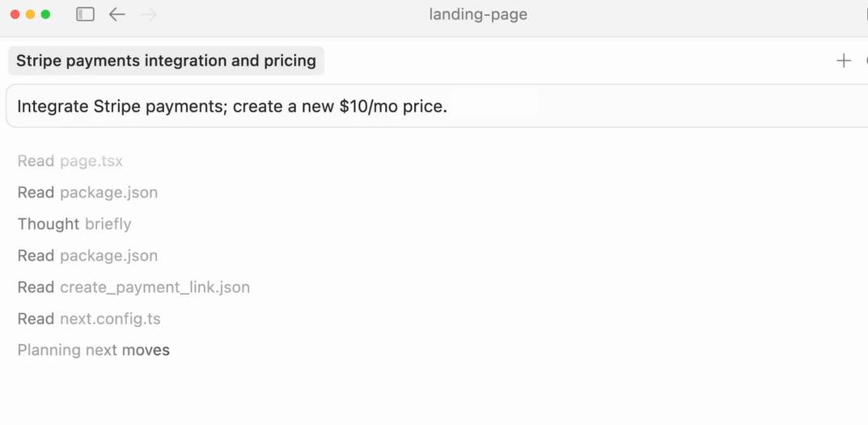The image size is (868, 425).
Task: Select the Stripe payments integration and pricing tab
Action: pos(166,61)
